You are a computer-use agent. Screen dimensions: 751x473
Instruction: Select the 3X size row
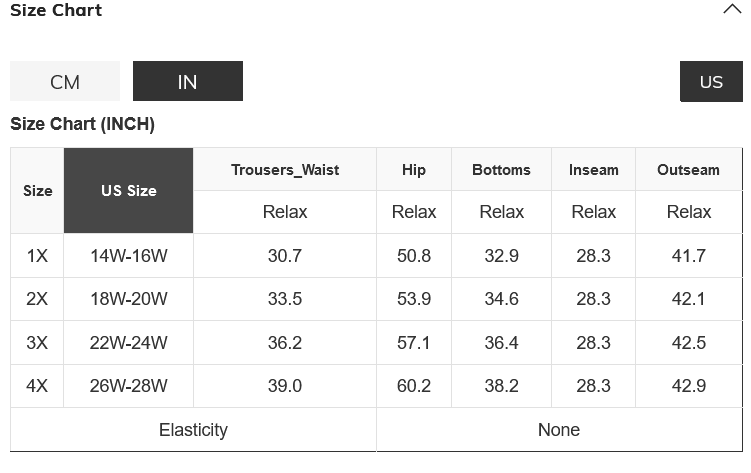(x=37, y=343)
